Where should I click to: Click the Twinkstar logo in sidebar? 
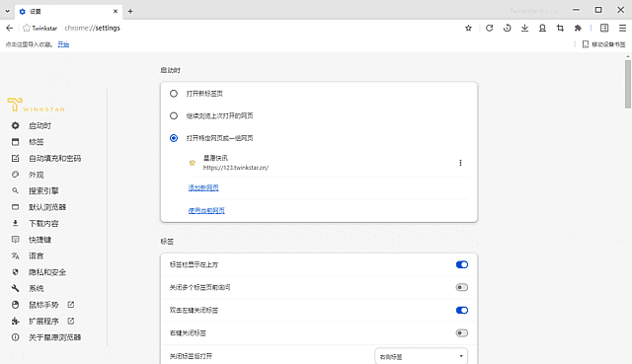[x=36, y=105]
